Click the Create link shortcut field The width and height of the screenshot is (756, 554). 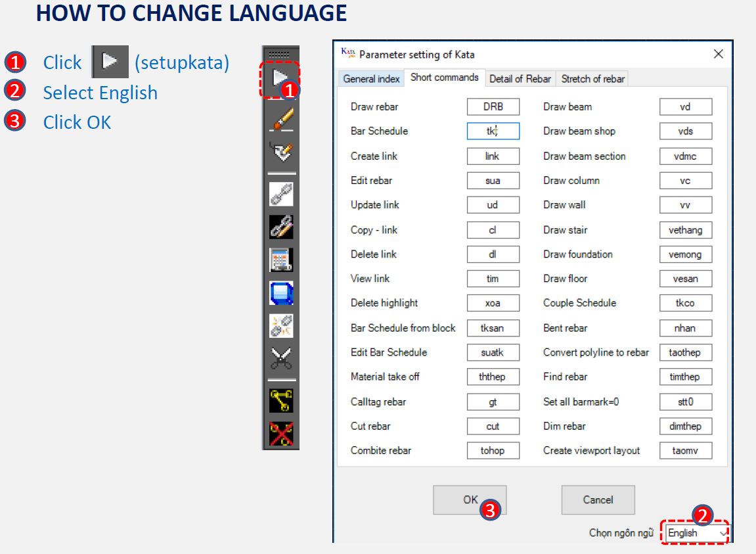tap(493, 156)
